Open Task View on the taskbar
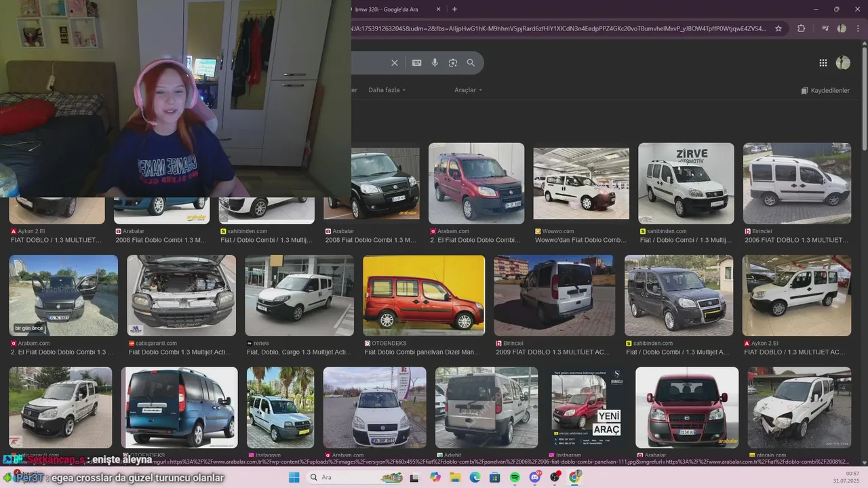The image size is (868, 488). click(414, 477)
